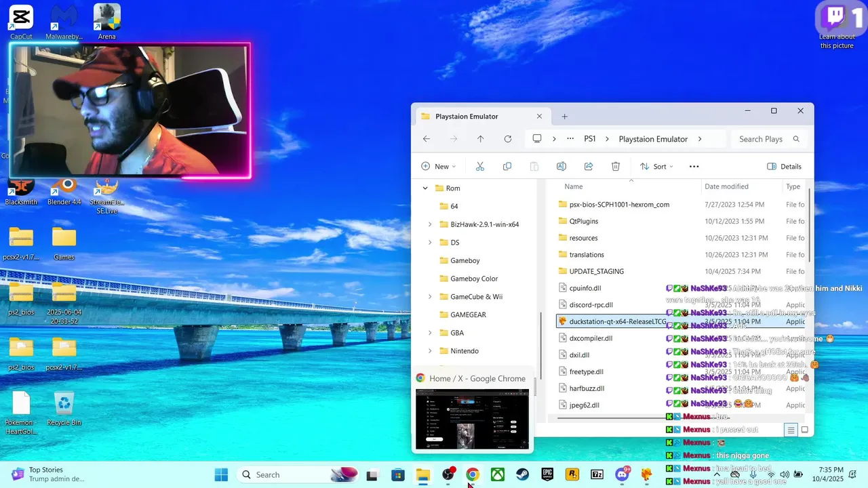Select Gameboy Color in navigation tree
The image size is (868, 488).
(474, 279)
